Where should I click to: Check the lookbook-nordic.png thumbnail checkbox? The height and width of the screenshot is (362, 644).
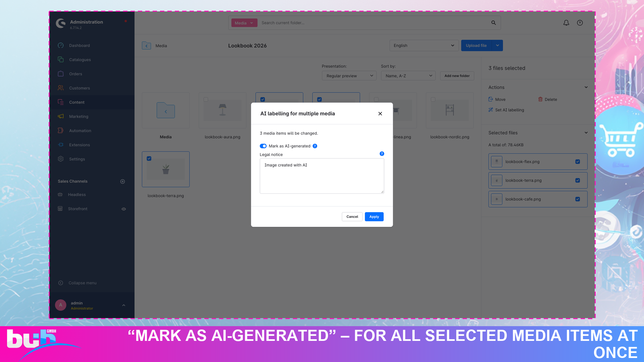433,100
